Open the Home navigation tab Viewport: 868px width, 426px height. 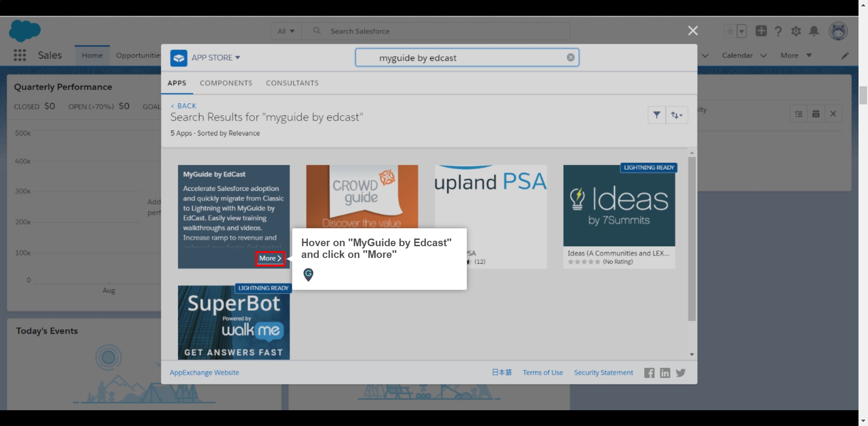[x=92, y=56]
